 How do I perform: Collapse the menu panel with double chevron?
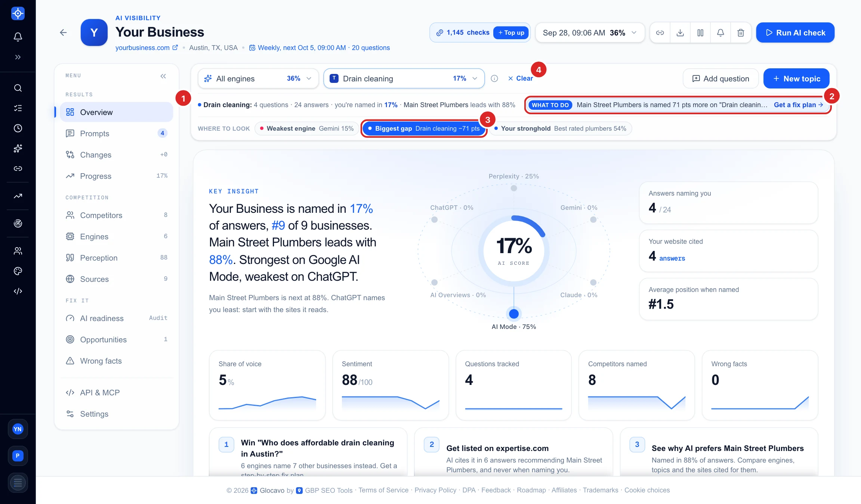pos(163,76)
